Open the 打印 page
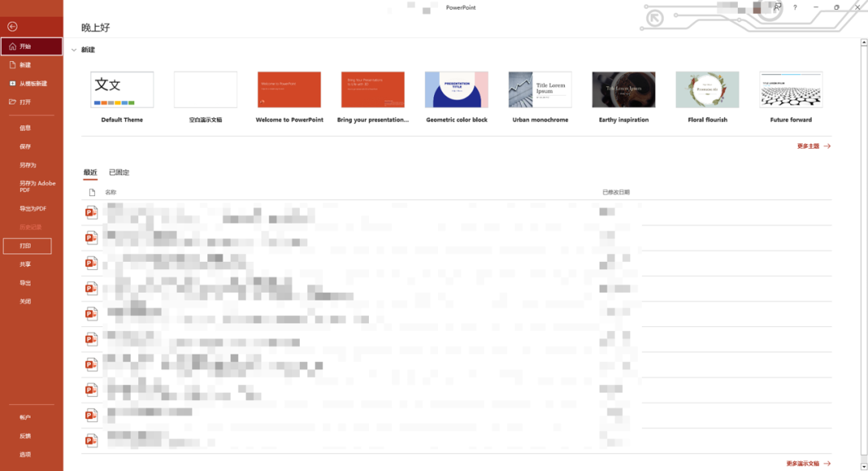The image size is (868, 471). pos(27,246)
